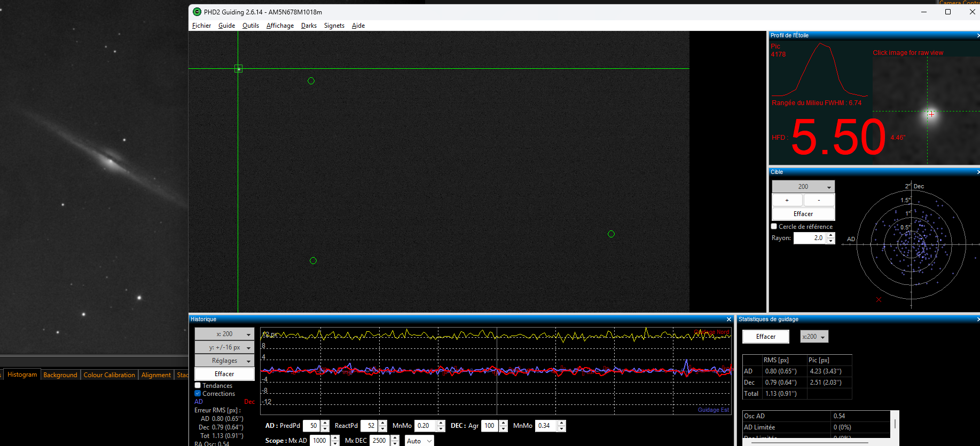Decrease the DEC MnMo value

click(x=561, y=428)
